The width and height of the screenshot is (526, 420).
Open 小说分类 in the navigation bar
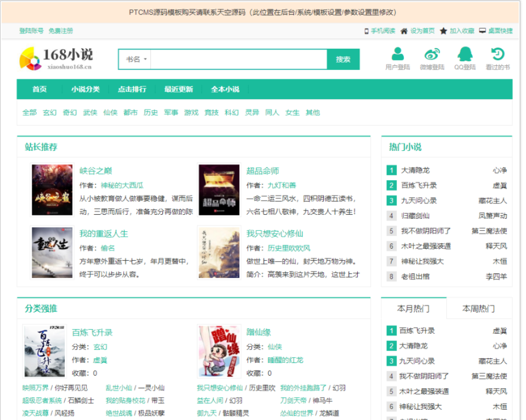coord(85,89)
